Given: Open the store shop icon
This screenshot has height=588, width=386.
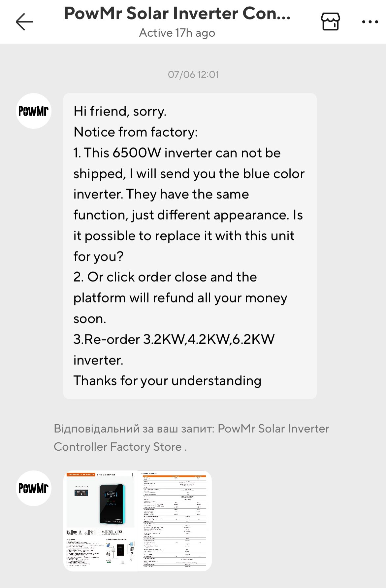Looking at the screenshot, I should (x=330, y=22).
